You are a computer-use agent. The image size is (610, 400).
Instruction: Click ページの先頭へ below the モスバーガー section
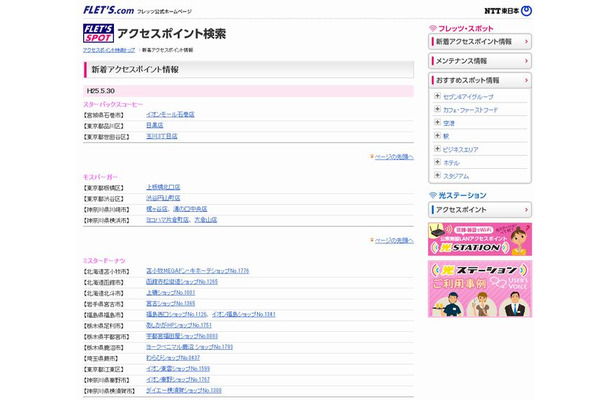394,240
